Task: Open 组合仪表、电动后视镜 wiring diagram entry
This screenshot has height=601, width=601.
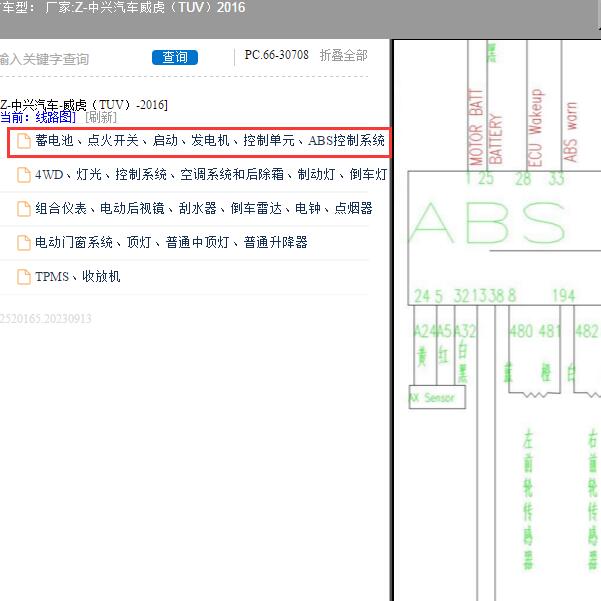Action: (x=204, y=209)
